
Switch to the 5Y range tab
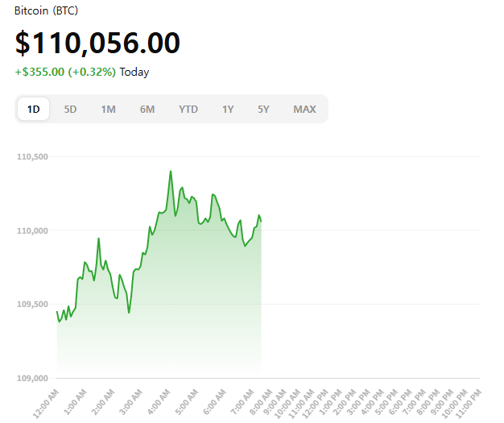tap(263, 110)
